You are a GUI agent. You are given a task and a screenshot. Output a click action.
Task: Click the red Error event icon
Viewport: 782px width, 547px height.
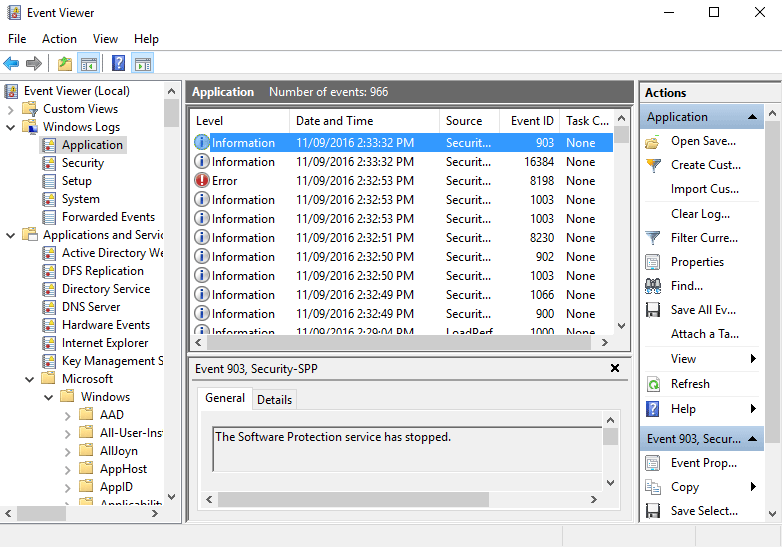tap(202, 181)
